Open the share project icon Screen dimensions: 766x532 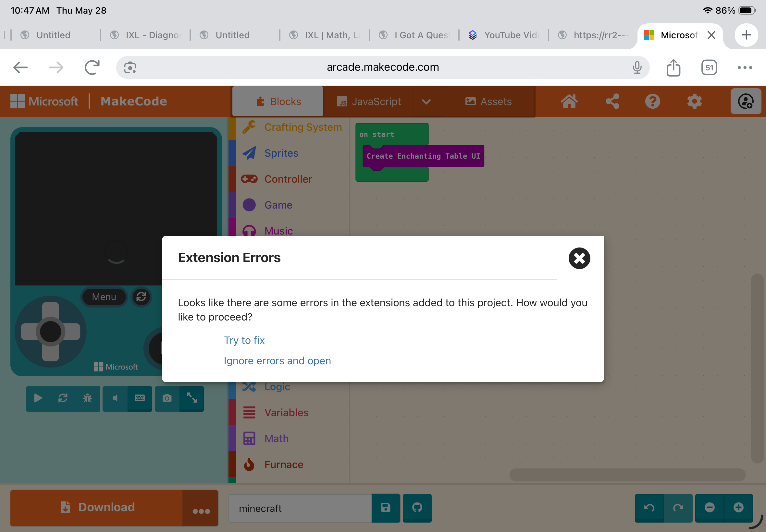pos(612,101)
